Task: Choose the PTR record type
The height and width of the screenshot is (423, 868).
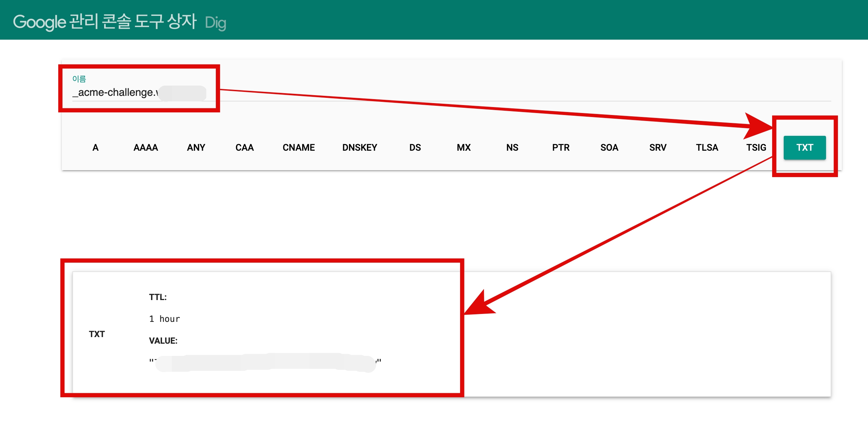Action: 561,147
